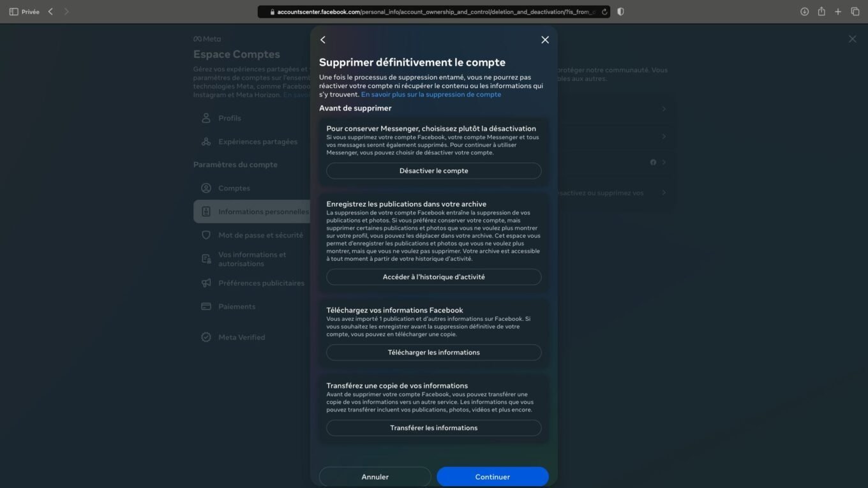
Task: Click the Supprimer définitivement le compte heading
Action: 412,63
